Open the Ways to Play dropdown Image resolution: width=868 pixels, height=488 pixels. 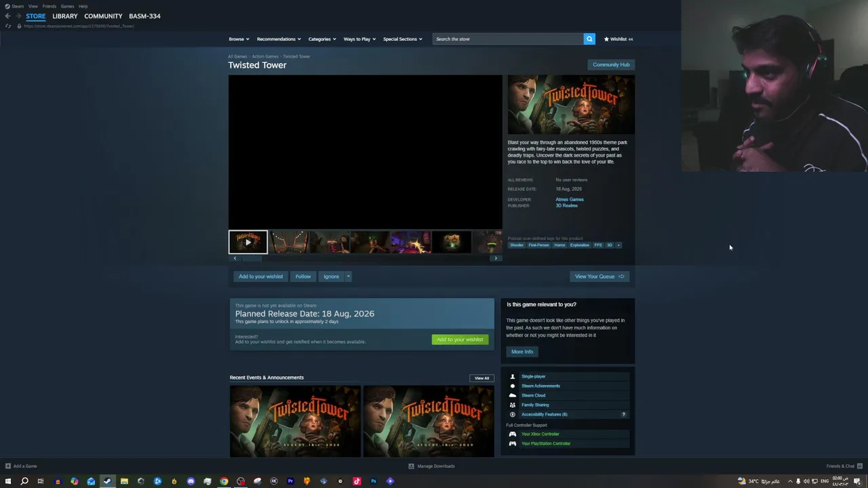pyautogui.click(x=359, y=39)
